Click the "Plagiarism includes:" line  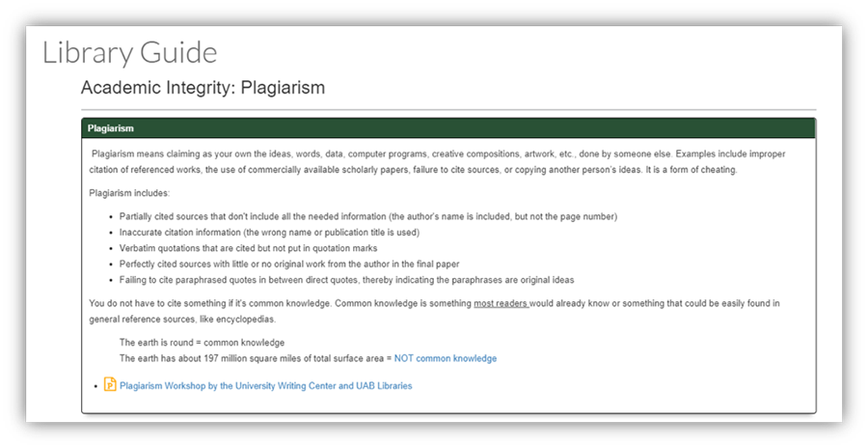pos(129,193)
